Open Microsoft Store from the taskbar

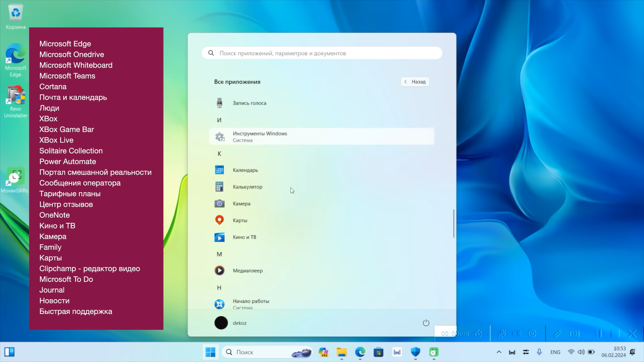[x=378, y=352]
